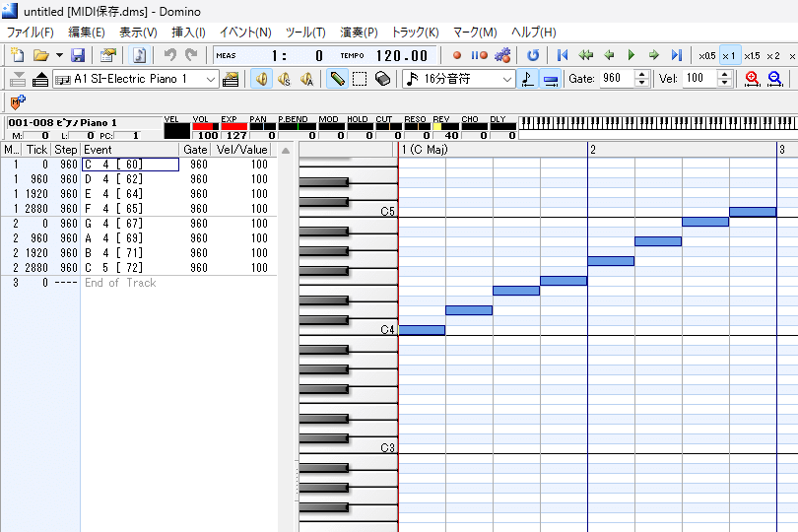
Task: Click the zoom out magnifier icon
Action: click(775, 79)
